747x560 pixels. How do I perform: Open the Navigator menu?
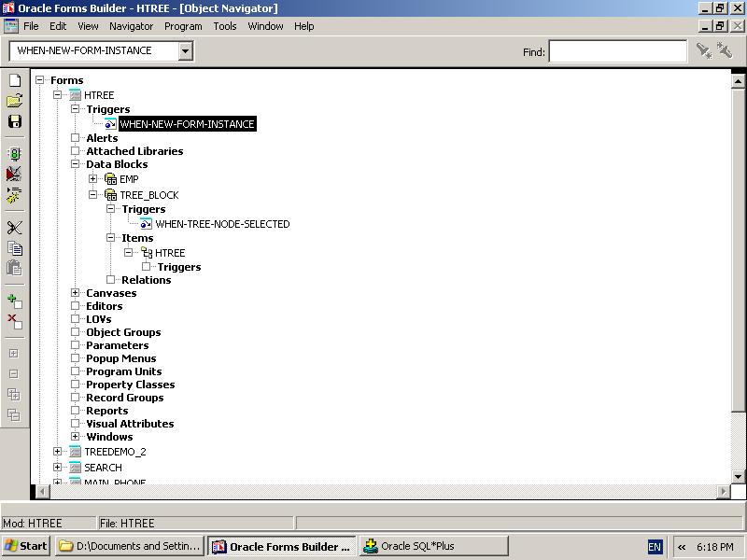click(131, 26)
